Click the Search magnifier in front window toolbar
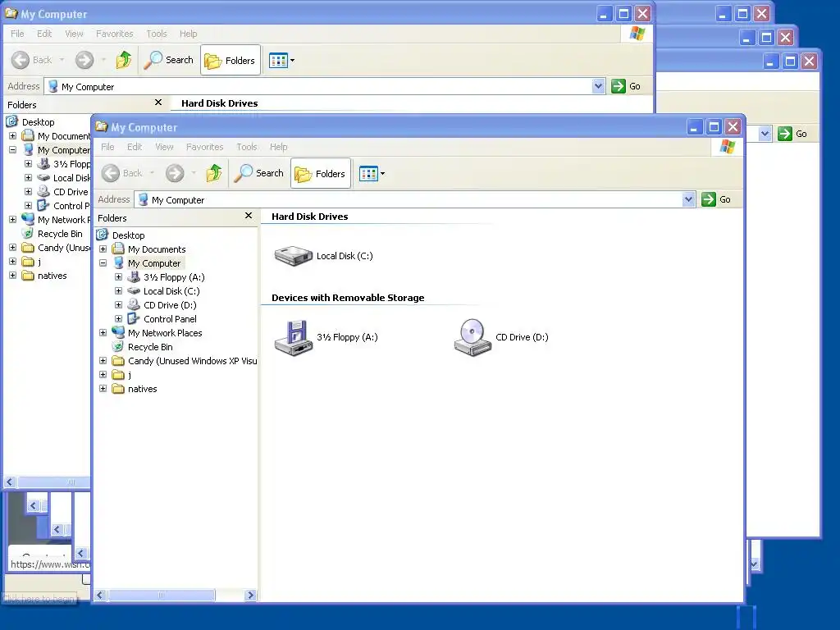The image size is (840, 630). coord(258,173)
